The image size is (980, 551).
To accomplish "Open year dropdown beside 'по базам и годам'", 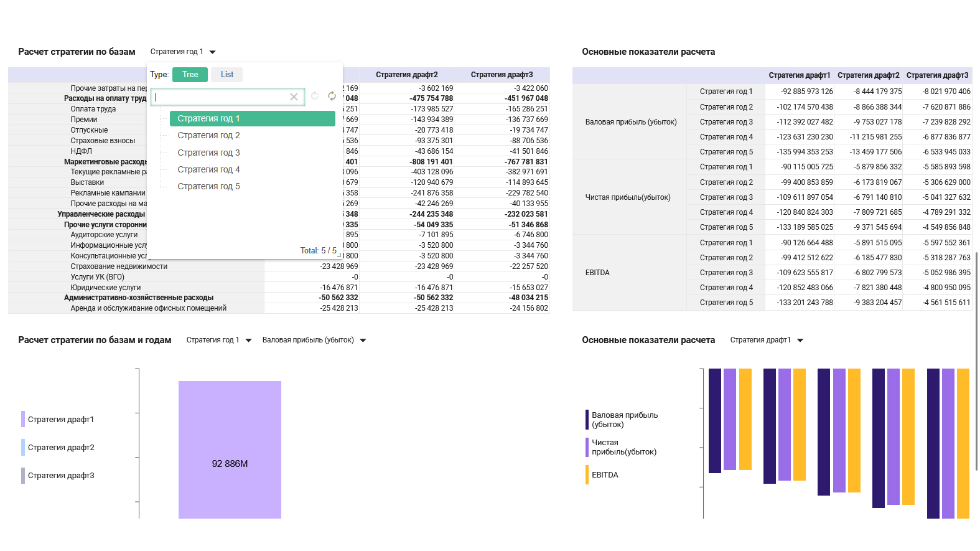I will click(x=219, y=340).
